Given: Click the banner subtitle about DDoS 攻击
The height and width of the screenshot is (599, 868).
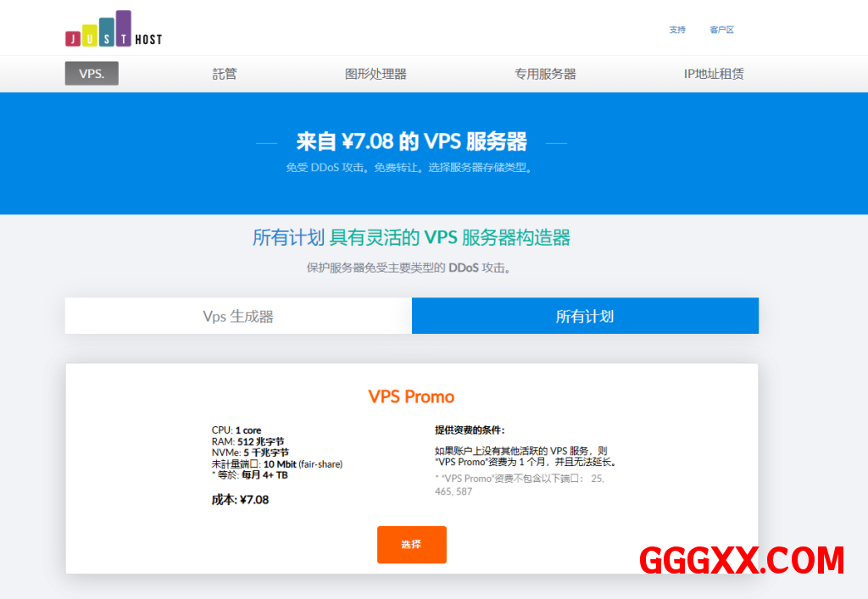Looking at the screenshot, I should point(410,168).
